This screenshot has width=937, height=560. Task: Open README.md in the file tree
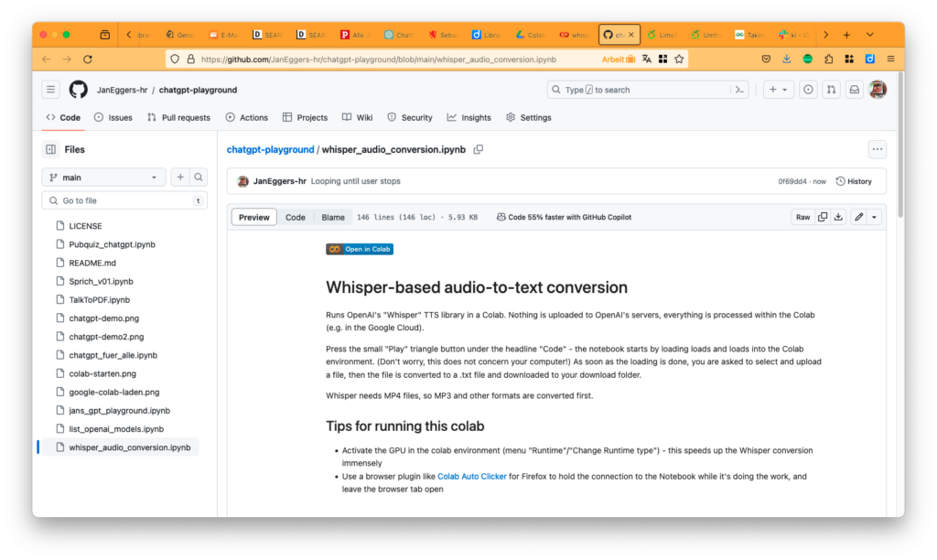tap(92, 263)
